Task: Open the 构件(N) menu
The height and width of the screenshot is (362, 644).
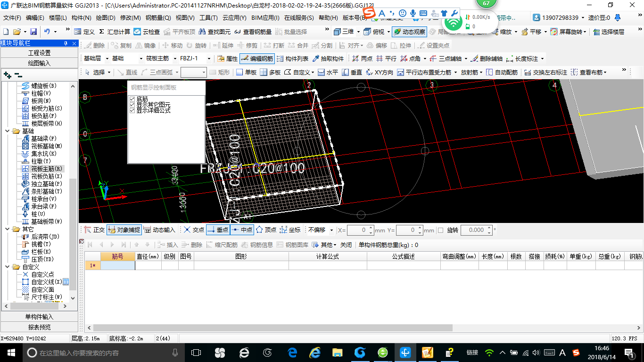Action: pyautogui.click(x=82, y=18)
